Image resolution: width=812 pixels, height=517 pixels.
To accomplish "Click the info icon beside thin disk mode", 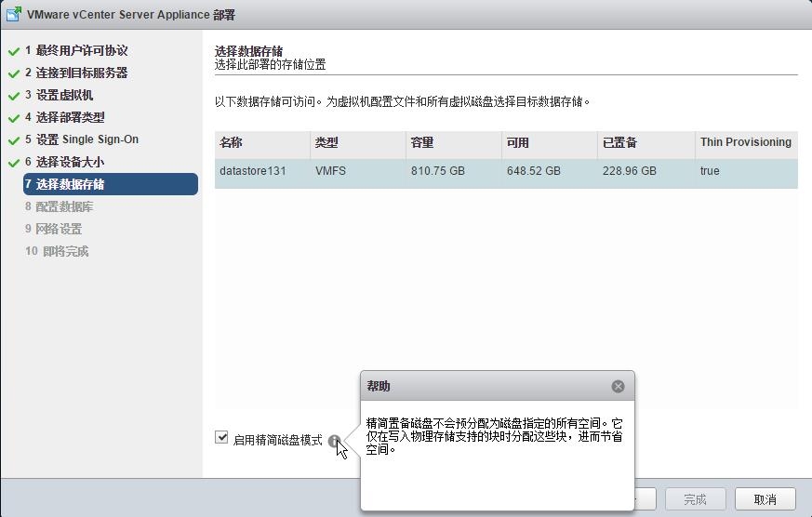I will 335,441.
